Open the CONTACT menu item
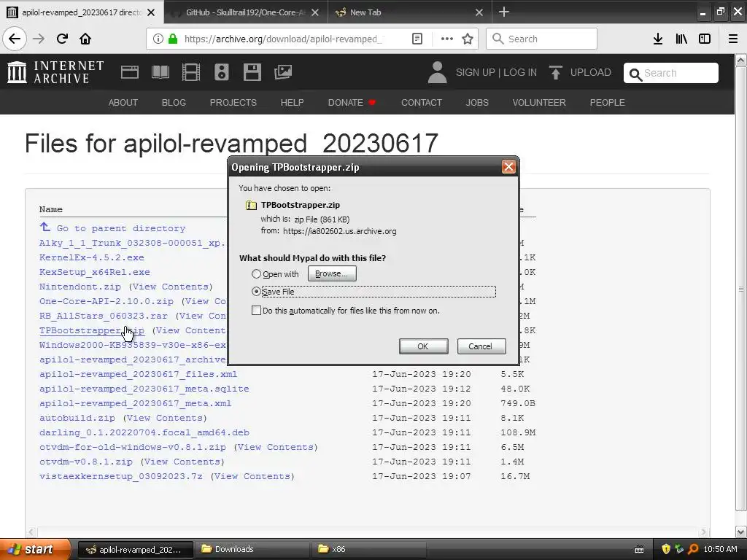Screen dimensions: 747x560 pos(421,102)
